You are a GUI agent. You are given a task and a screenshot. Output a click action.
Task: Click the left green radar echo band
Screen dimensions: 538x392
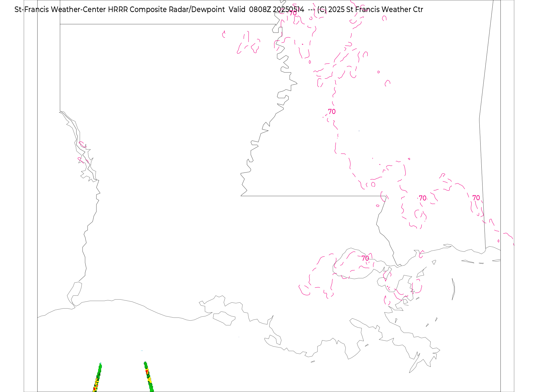click(97, 377)
